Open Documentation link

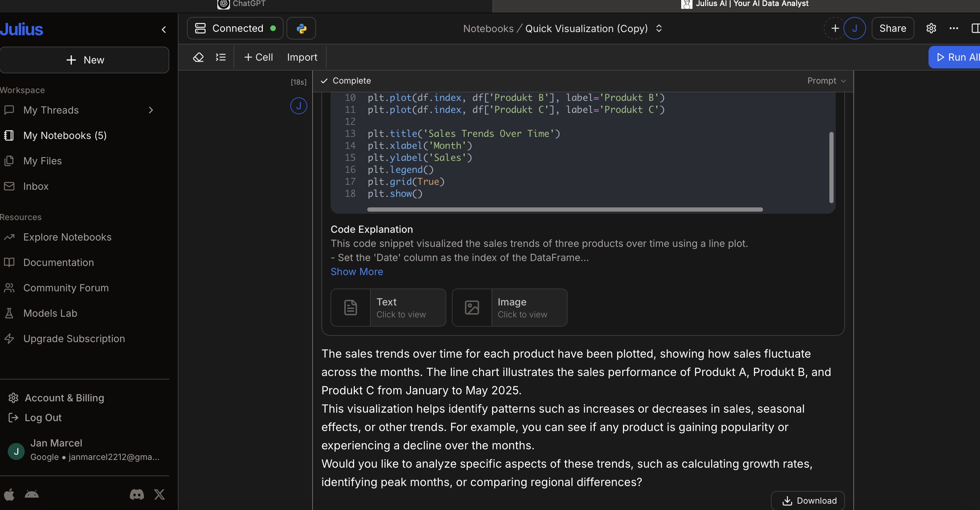click(59, 262)
